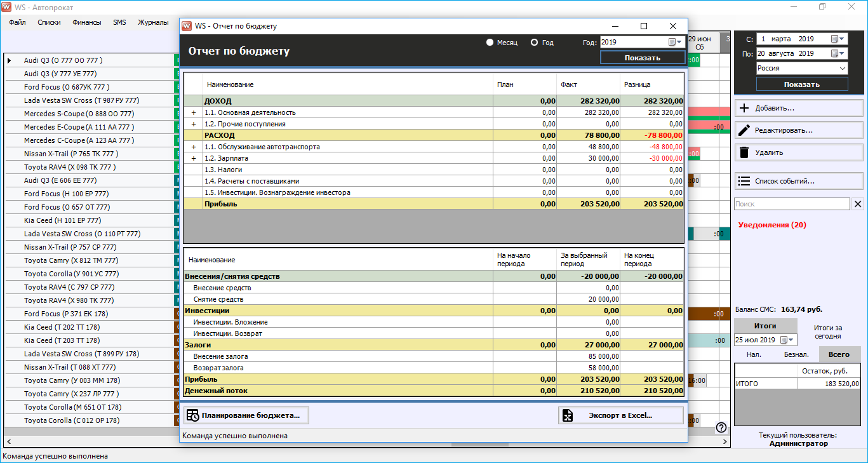Image resolution: width=868 pixels, height=463 pixels.
Task: Open the Россия country dropdown
Action: click(842, 69)
